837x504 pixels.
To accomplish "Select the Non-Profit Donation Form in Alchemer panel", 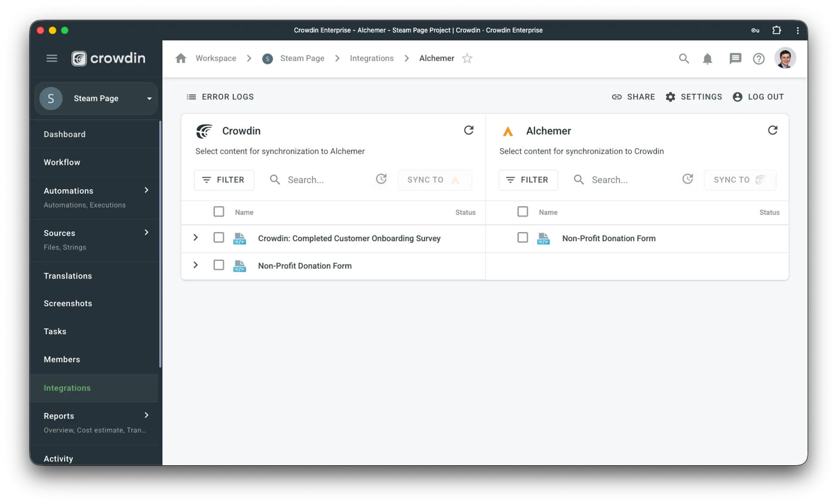I will (x=522, y=238).
